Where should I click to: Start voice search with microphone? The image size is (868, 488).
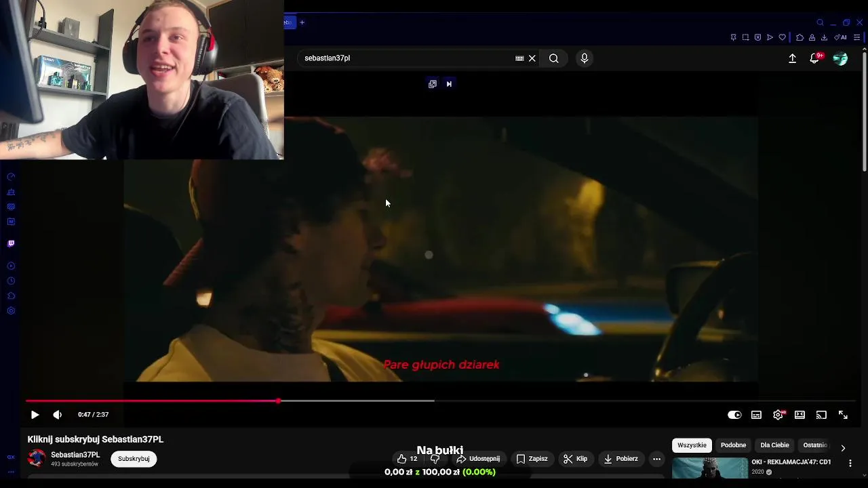point(584,58)
